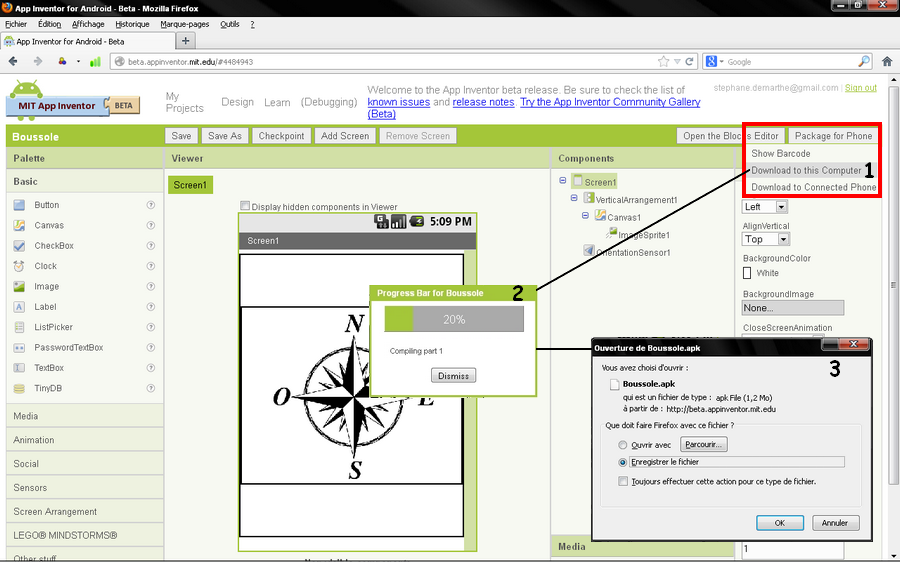This screenshot has width=900, height=562.
Task: Open the Marque-pages menu
Action: tap(184, 24)
